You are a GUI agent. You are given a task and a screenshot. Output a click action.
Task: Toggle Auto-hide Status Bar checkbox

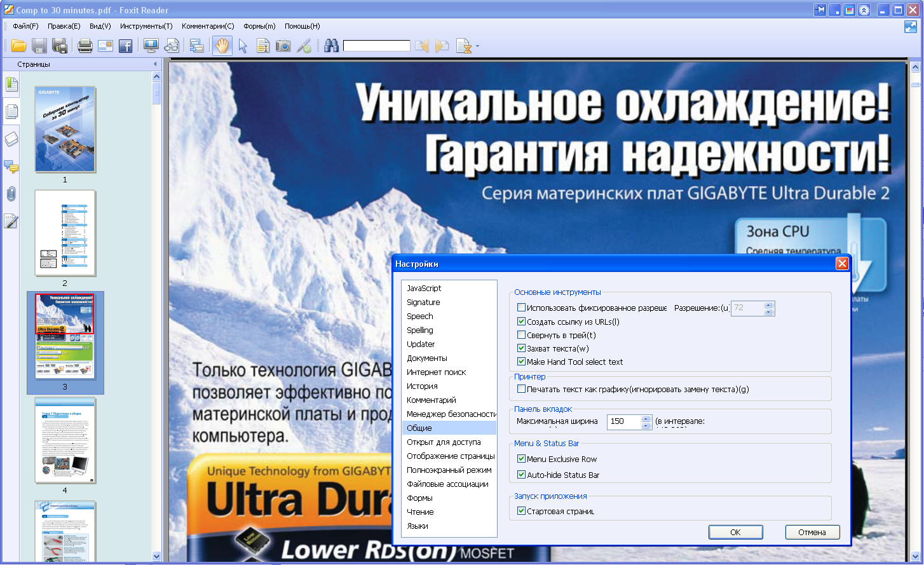pos(521,475)
